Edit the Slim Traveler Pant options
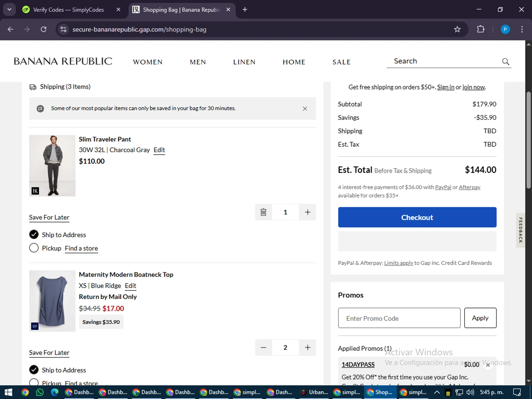Viewport: 532px width, 399px height. pos(159,150)
